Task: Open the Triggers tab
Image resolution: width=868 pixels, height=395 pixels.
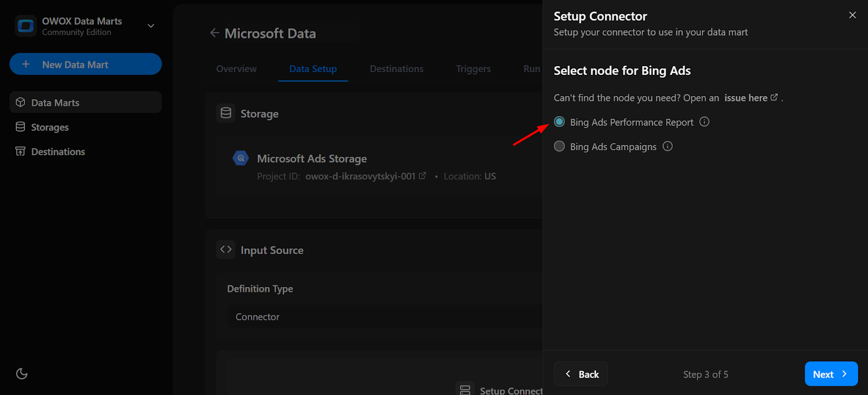Action: click(x=473, y=69)
